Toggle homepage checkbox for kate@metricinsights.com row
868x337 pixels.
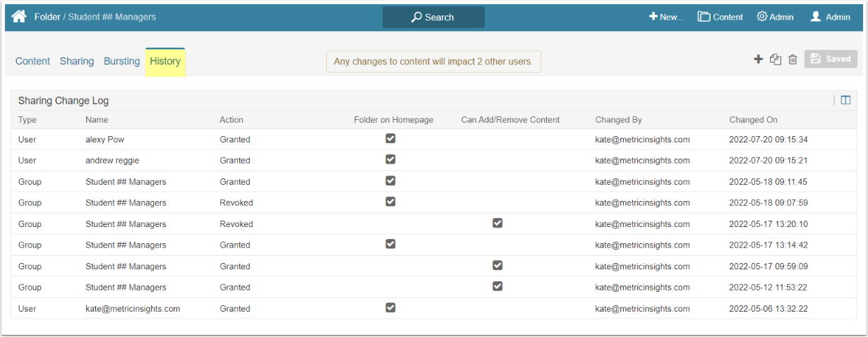390,307
